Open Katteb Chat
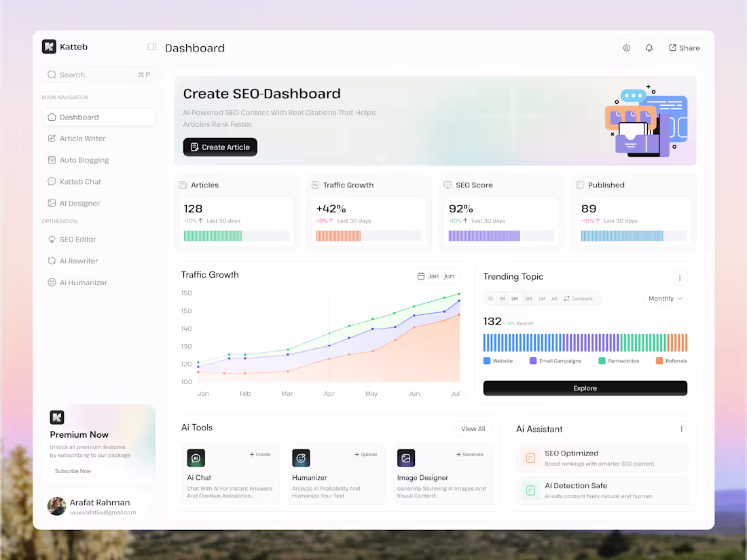The height and width of the screenshot is (560, 747). (x=98, y=182)
